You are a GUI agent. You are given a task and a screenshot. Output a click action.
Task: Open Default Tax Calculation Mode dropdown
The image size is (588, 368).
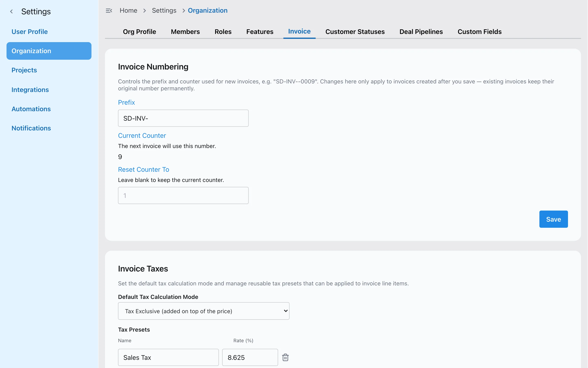click(204, 311)
